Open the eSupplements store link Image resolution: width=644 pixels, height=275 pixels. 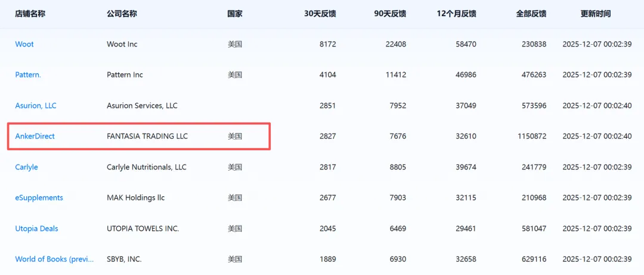[39, 197]
